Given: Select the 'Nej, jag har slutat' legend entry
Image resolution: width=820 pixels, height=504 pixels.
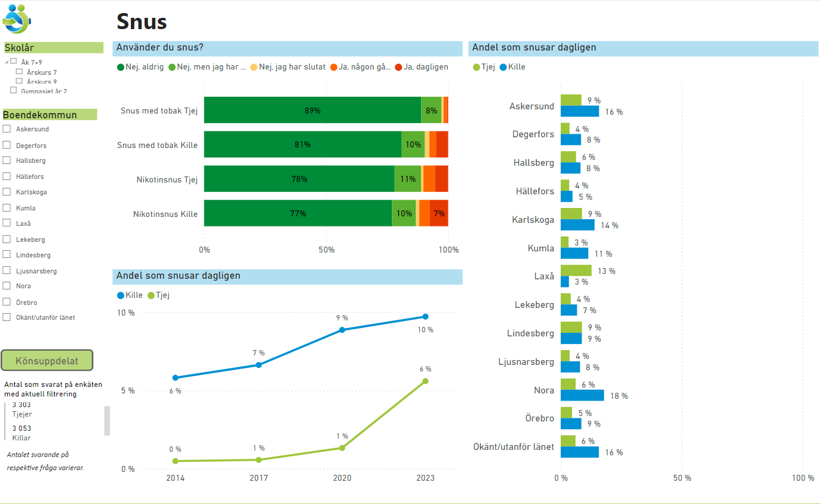Looking at the screenshot, I should point(288,67).
